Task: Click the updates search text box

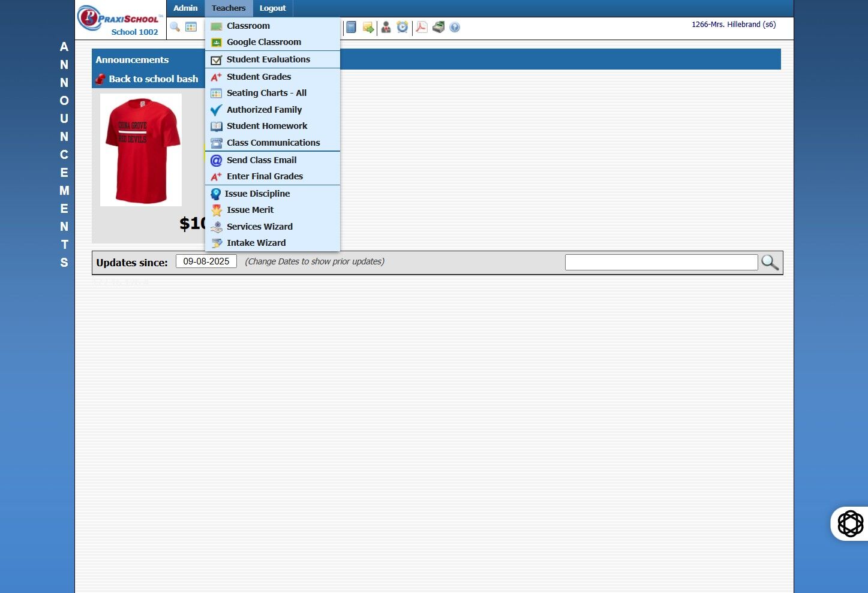Action: 661,262
